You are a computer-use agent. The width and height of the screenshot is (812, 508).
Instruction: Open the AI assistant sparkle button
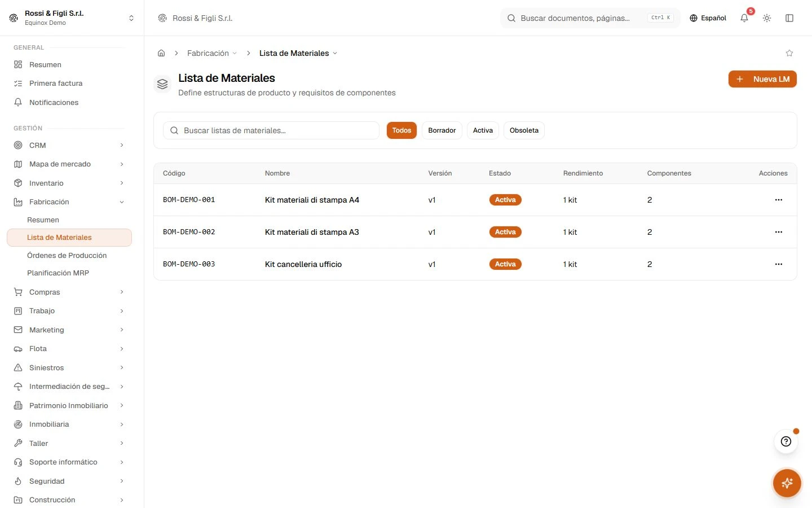787,483
